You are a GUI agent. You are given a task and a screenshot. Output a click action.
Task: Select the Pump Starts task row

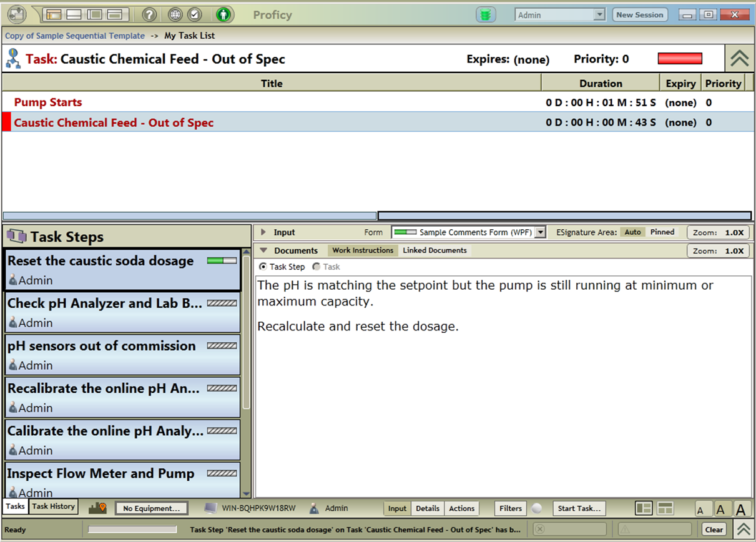pyautogui.click(x=378, y=102)
